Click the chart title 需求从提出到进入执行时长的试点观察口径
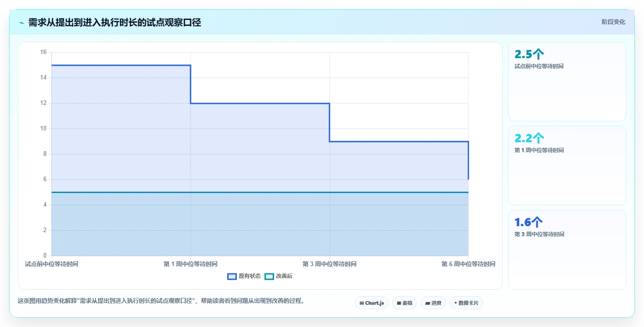Screen dimensions: 644x327 pyautogui.click(x=115, y=22)
